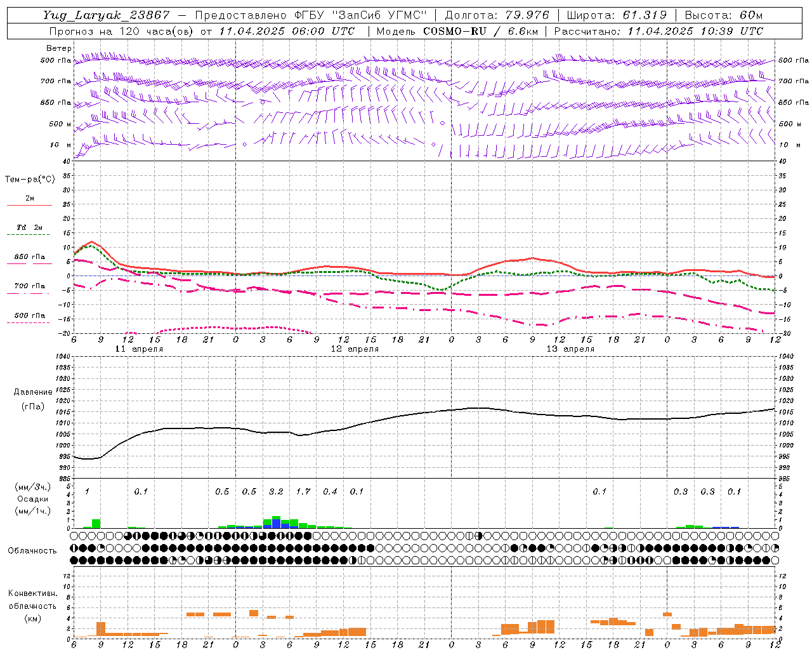
Task: Click the solid red 2м legend line
Action: [29, 205]
